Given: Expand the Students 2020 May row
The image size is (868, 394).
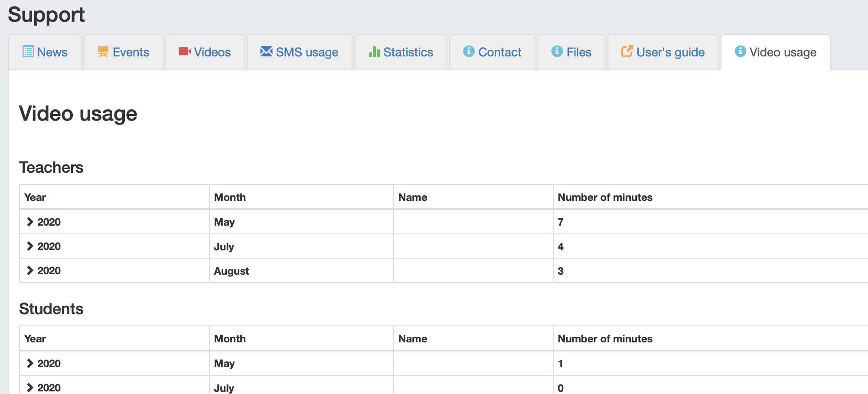Looking at the screenshot, I should coord(30,363).
